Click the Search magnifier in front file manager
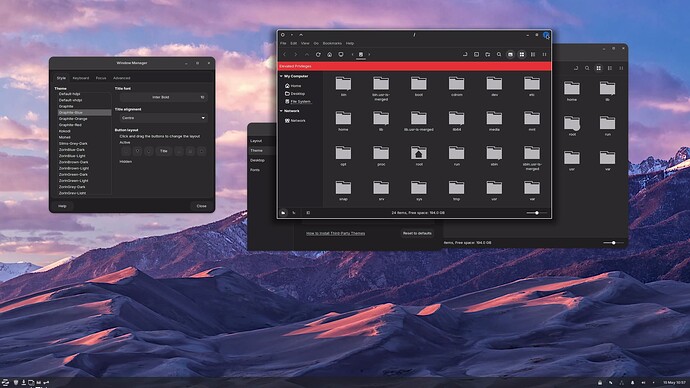690x388 pixels. click(x=499, y=55)
